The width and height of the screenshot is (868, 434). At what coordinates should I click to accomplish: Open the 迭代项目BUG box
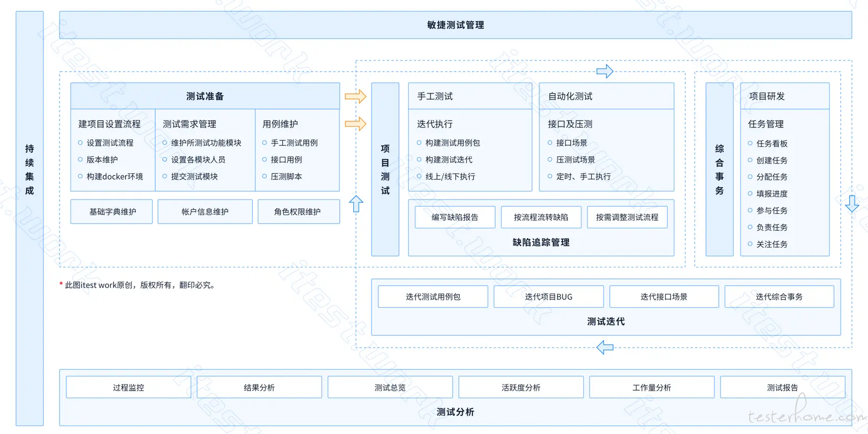[x=549, y=297]
